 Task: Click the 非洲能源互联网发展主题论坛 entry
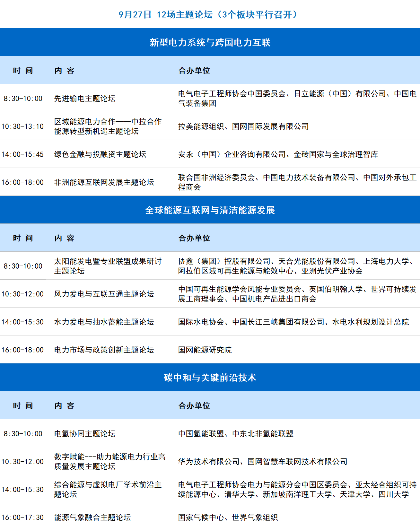coord(104,182)
